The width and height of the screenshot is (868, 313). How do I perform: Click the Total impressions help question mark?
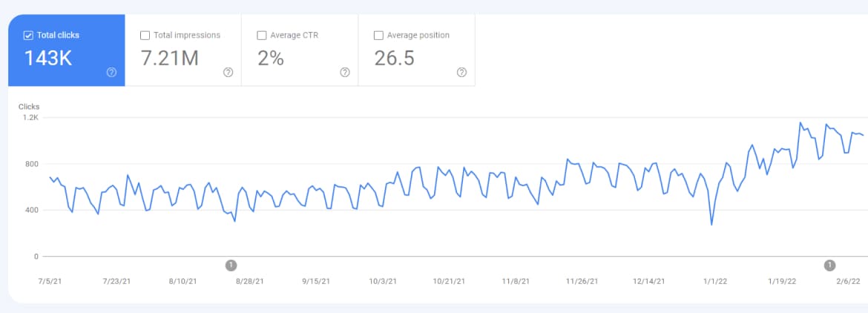tap(228, 72)
